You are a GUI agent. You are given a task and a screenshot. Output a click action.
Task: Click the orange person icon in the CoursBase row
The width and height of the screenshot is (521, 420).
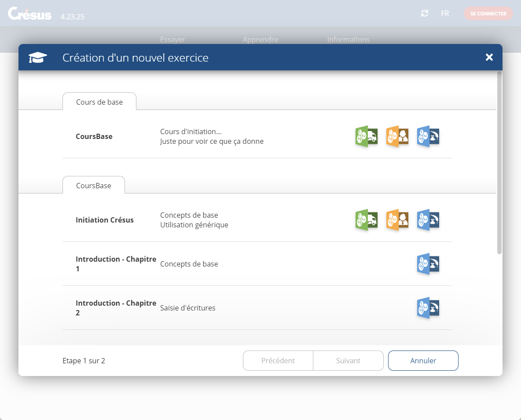tap(397, 136)
